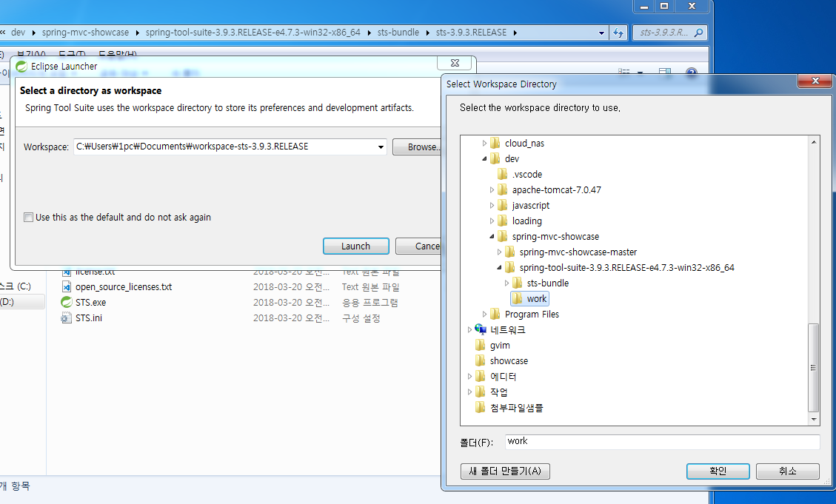The width and height of the screenshot is (836, 504).
Task: Click the apache-tomcat-7.0.47 folder icon
Action: 503,189
